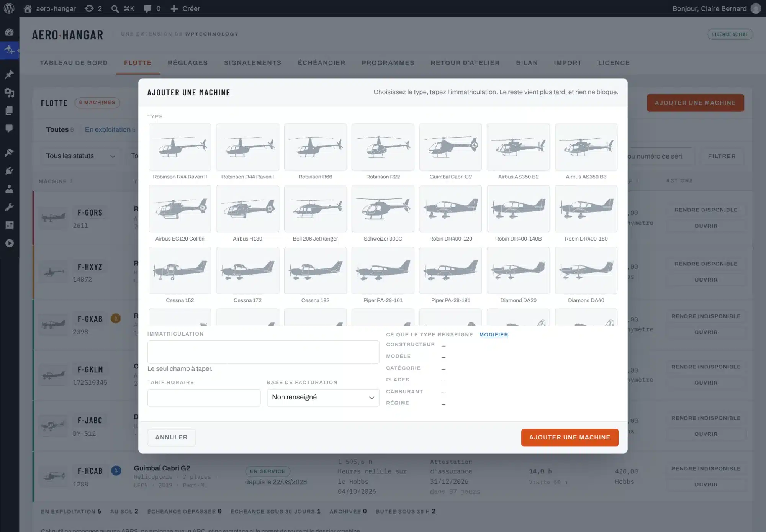Click the Modifier link

494,334
